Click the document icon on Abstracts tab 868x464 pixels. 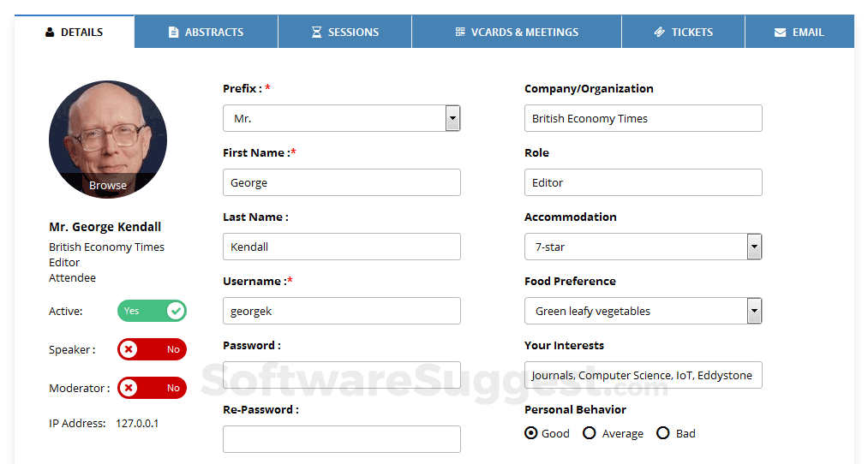(173, 33)
